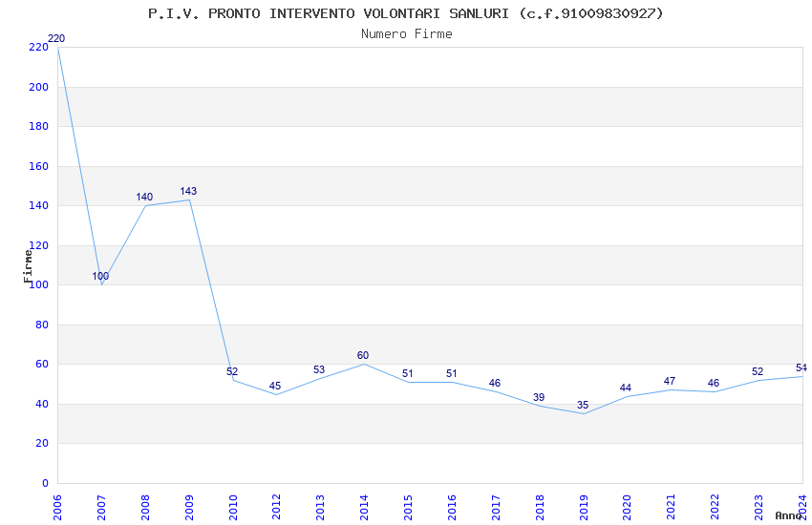Select the 47 data label for 2021

coord(669,381)
